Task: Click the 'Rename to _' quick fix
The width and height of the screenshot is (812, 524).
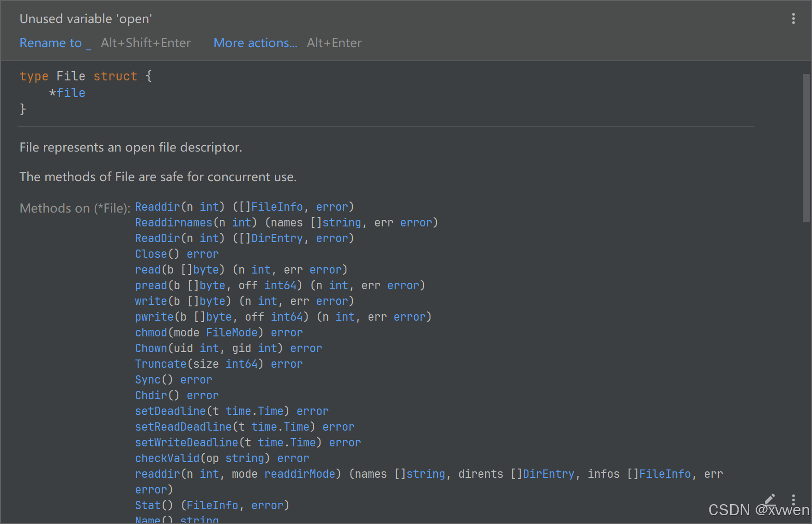Action: (55, 43)
